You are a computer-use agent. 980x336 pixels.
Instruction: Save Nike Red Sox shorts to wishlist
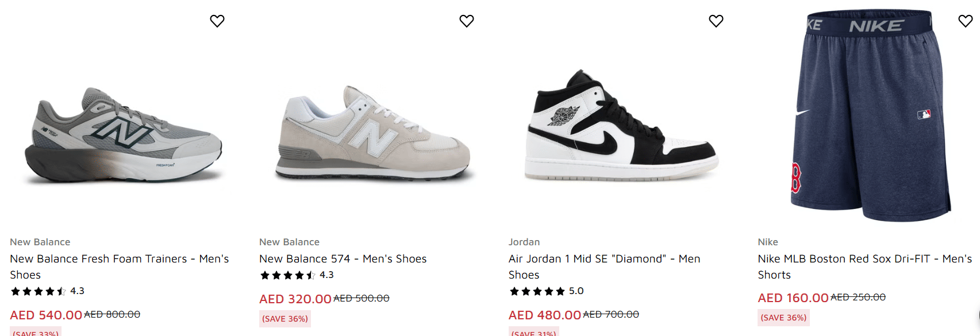click(x=966, y=21)
